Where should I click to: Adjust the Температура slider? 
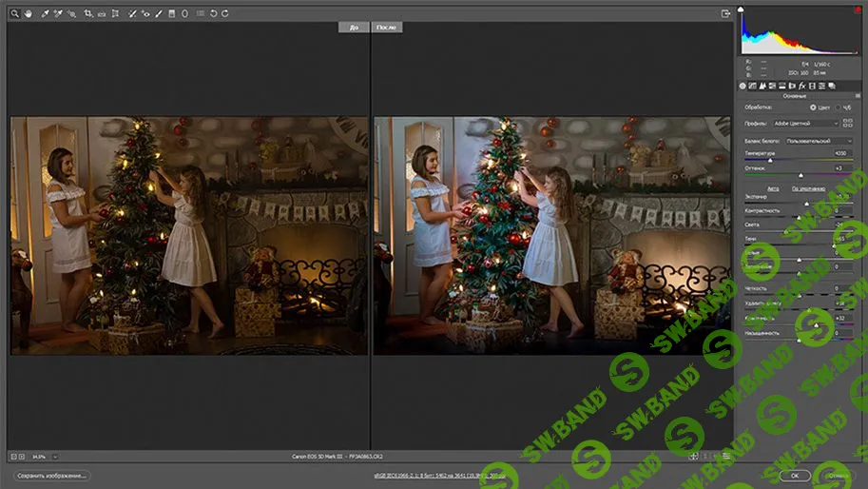coord(770,160)
